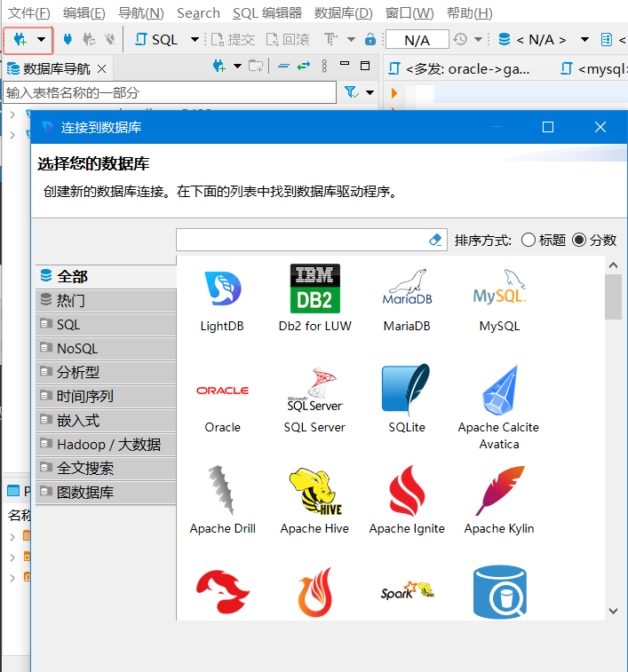This screenshot has height=672, width=628.
Task: Open the 导航(N) menu
Action: 141,13
